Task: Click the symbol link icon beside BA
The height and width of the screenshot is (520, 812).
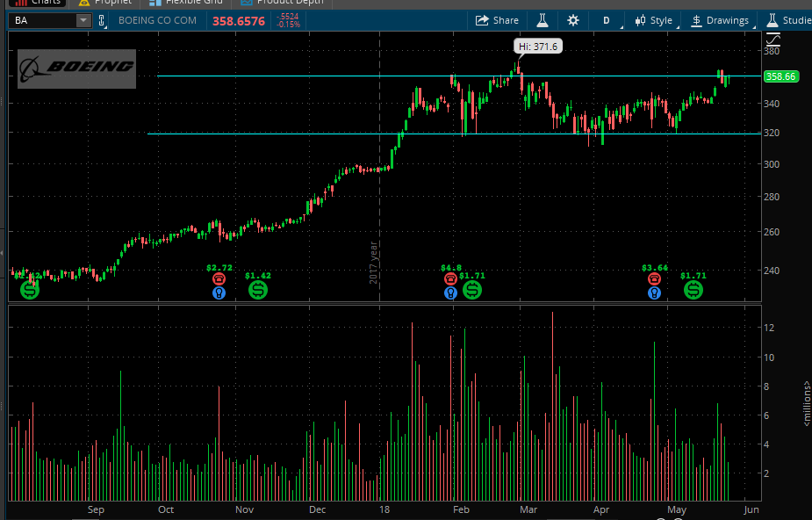Action: [102, 21]
